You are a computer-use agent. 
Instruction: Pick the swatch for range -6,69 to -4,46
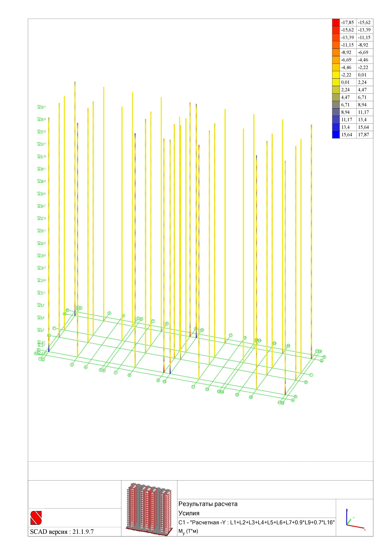336,60
